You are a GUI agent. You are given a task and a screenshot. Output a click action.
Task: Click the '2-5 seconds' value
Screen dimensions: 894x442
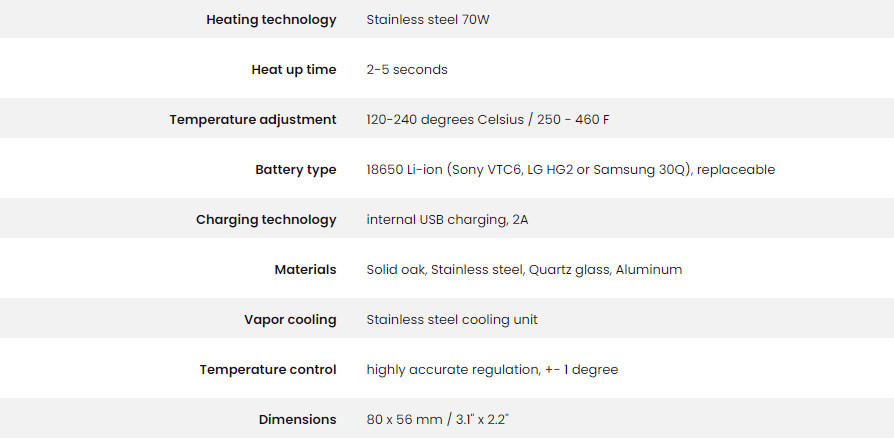407,70
